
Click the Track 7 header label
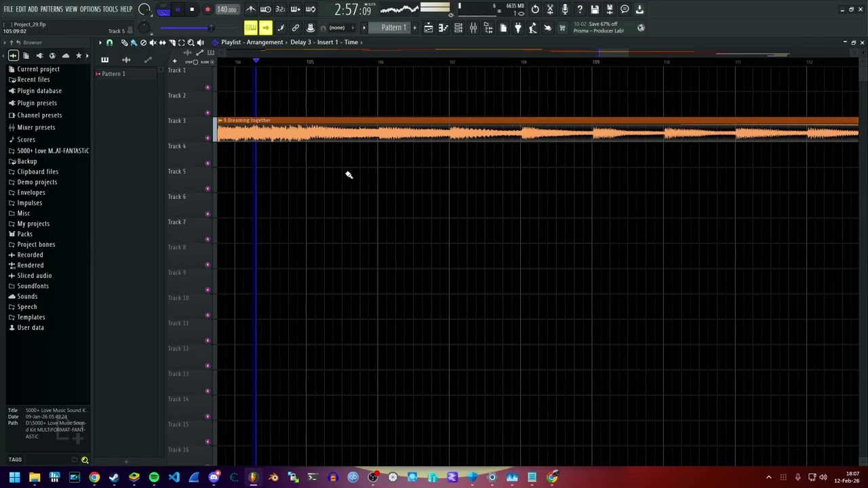point(177,222)
